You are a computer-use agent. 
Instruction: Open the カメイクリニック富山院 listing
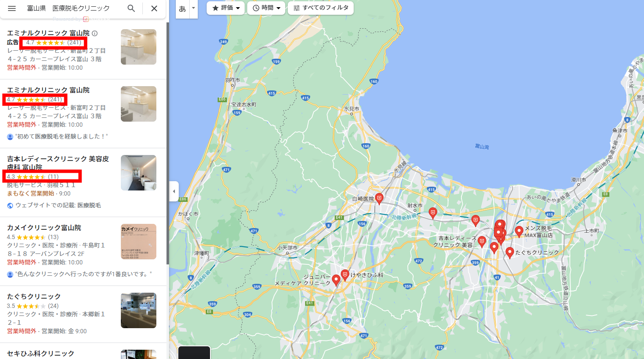point(83,251)
